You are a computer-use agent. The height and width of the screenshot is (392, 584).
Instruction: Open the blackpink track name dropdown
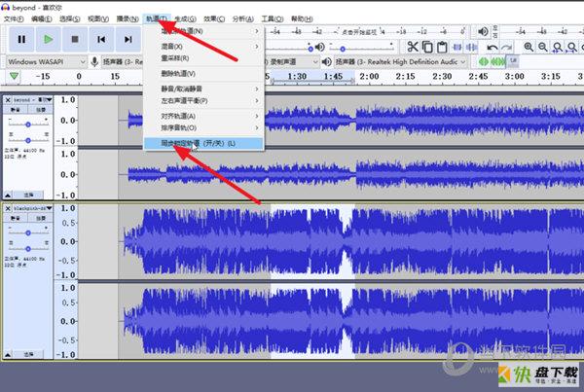pos(33,208)
